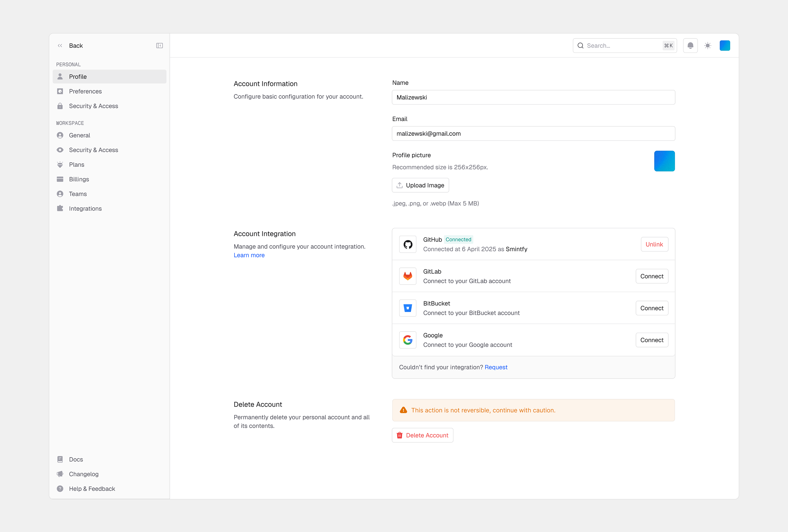This screenshot has height=532, width=788.
Task: Click the Changelog megaphone icon
Action: 60,474
